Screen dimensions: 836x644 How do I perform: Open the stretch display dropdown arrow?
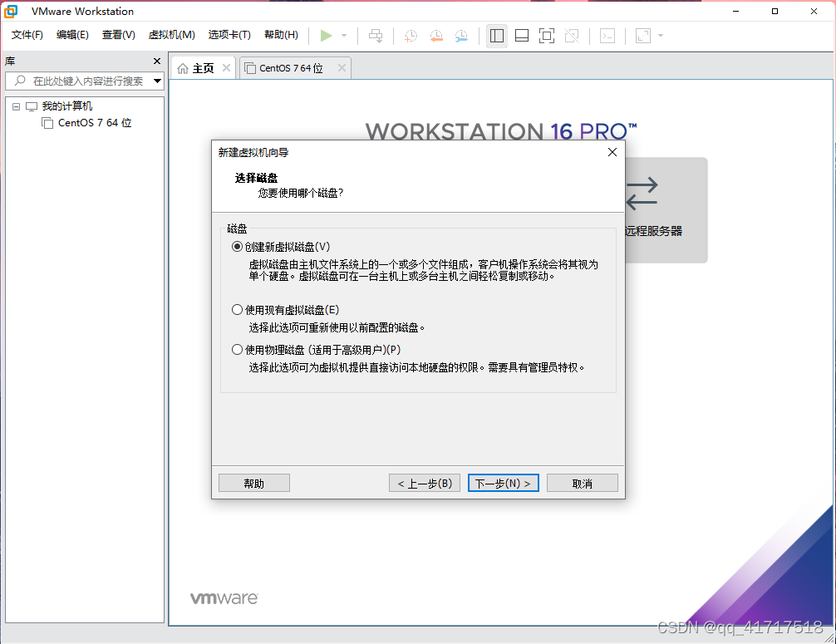661,36
